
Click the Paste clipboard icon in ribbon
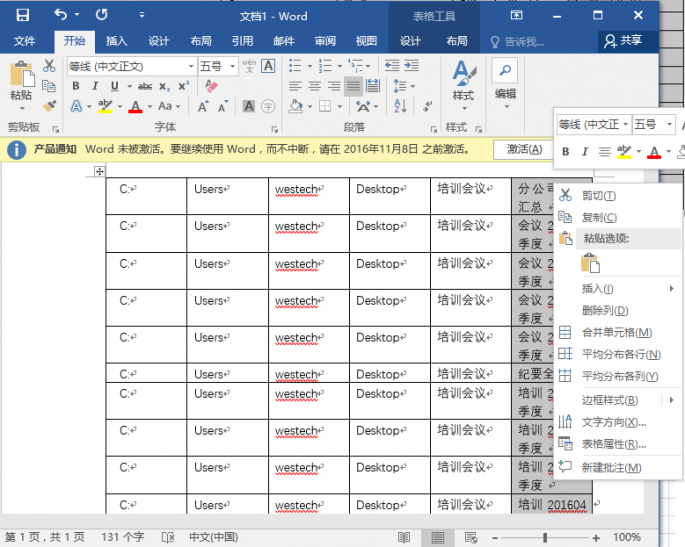pyautogui.click(x=21, y=74)
